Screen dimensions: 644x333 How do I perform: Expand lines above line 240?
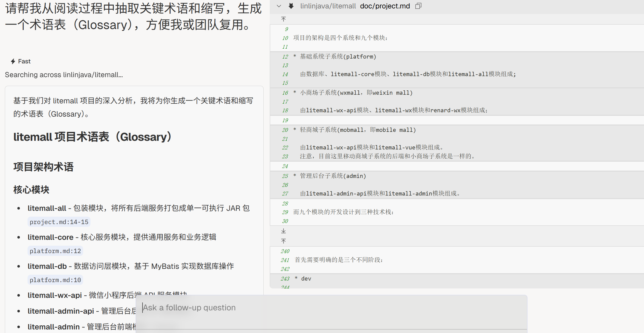(x=284, y=241)
